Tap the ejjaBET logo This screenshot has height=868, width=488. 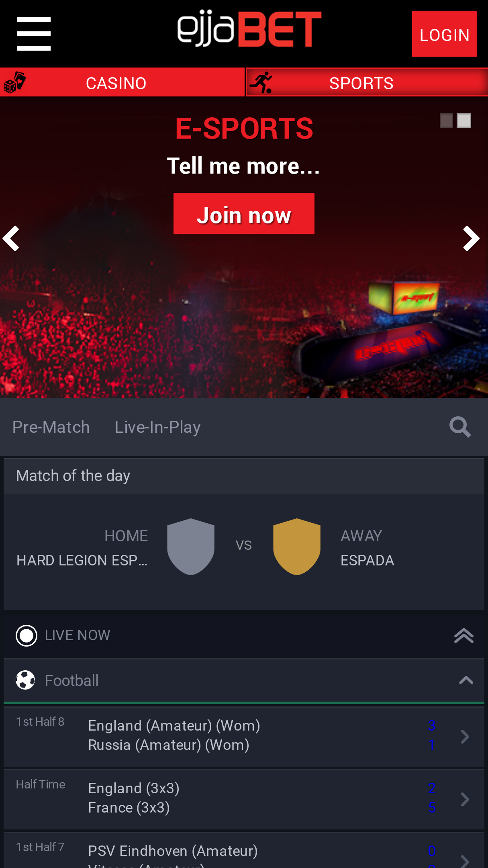(249, 29)
